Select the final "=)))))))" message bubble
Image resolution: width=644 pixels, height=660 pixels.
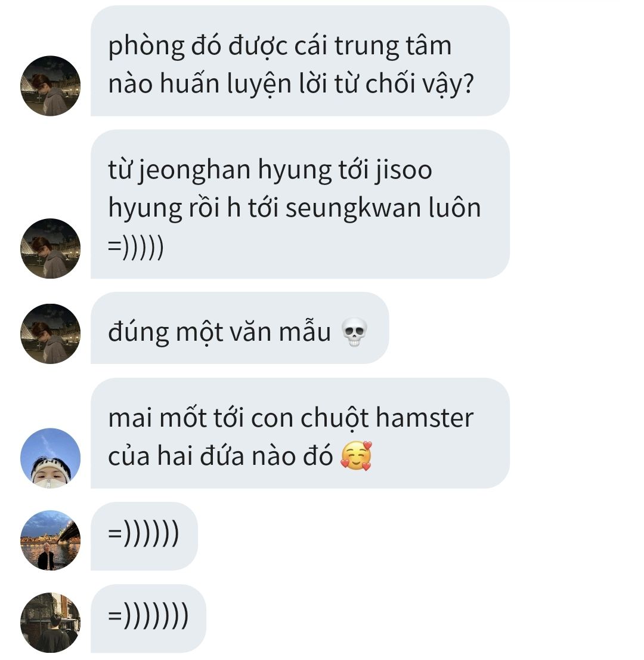click(148, 618)
